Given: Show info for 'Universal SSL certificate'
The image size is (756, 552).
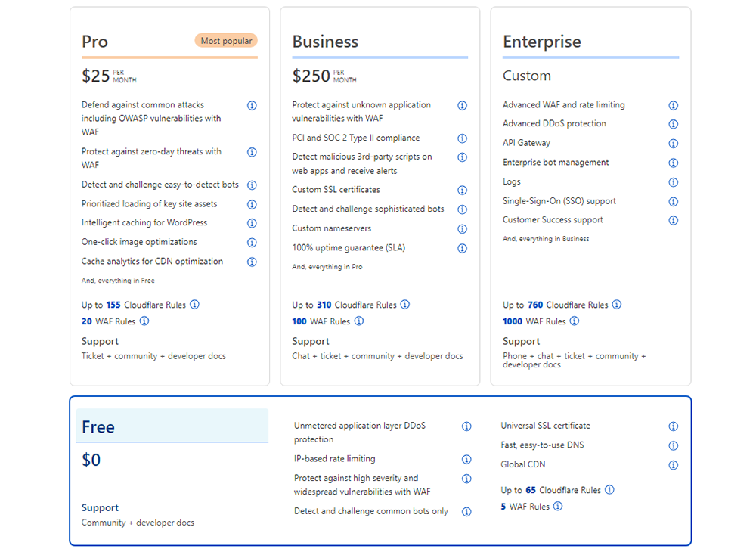Looking at the screenshot, I should [x=673, y=426].
